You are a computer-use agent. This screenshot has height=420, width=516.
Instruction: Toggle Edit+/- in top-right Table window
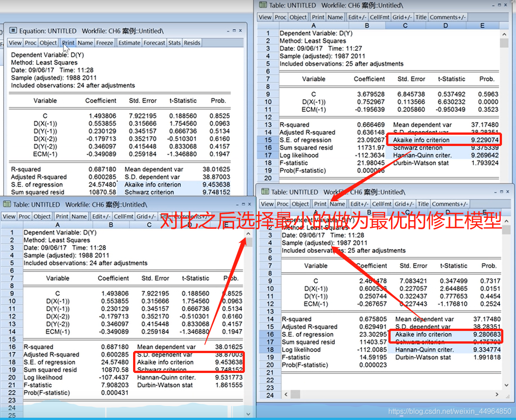point(358,17)
